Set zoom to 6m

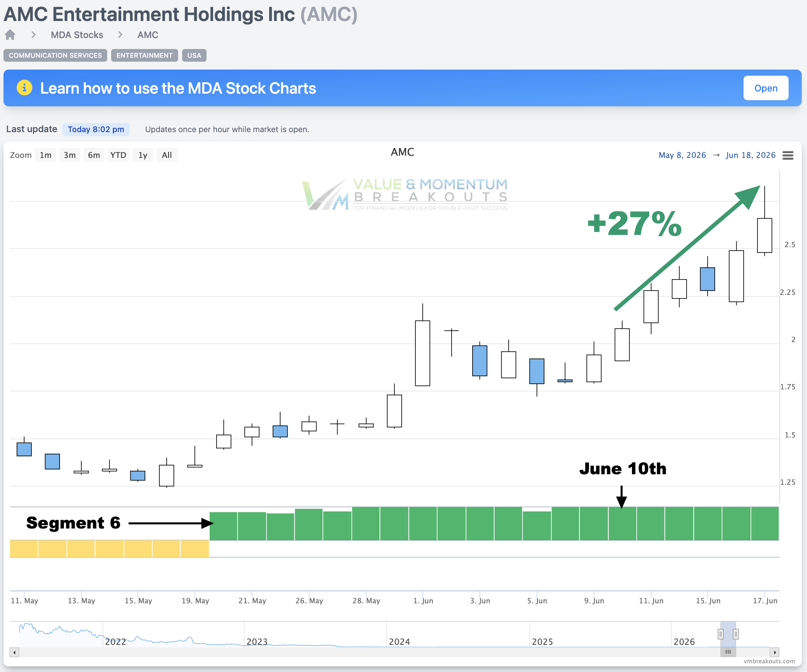point(94,155)
